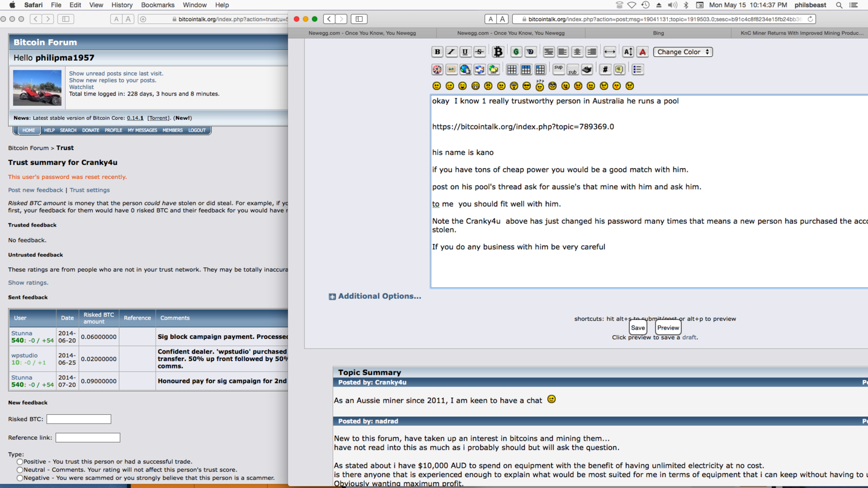The height and width of the screenshot is (488, 868).
Task: Apply green glow text effect
Action: tap(516, 52)
